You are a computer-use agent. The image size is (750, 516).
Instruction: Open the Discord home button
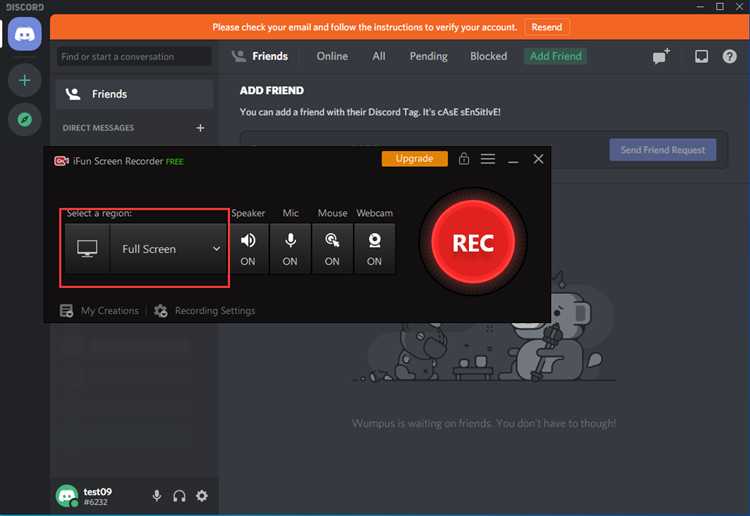24,34
